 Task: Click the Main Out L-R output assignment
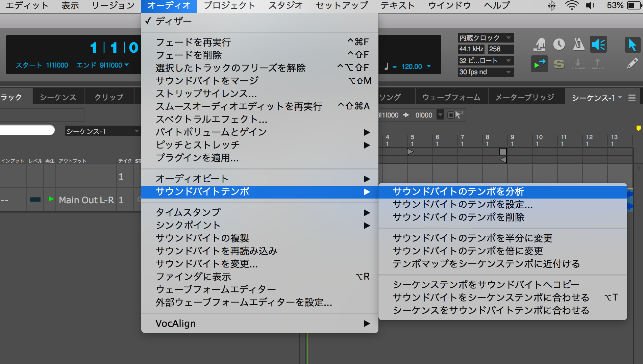coord(86,200)
